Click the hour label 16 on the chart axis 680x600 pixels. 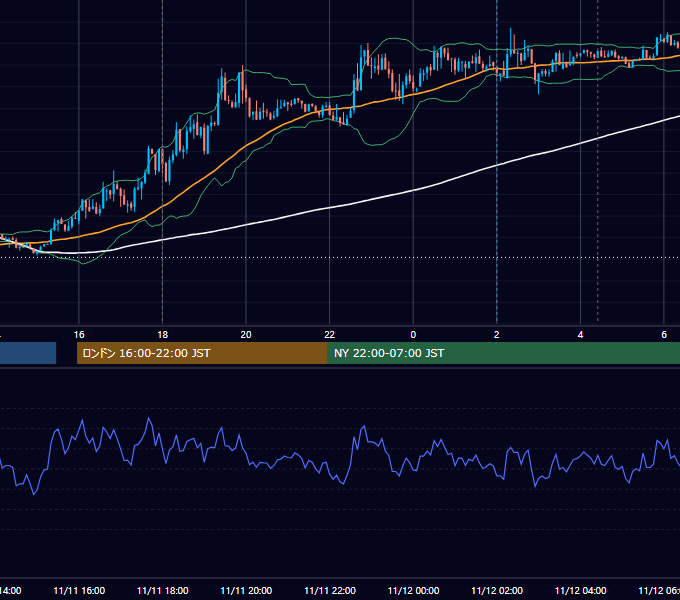click(79, 334)
